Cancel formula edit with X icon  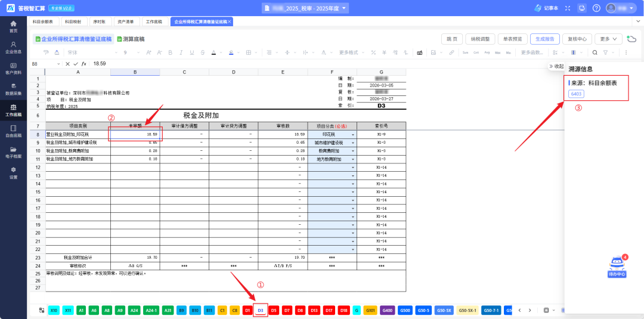[x=68, y=64]
